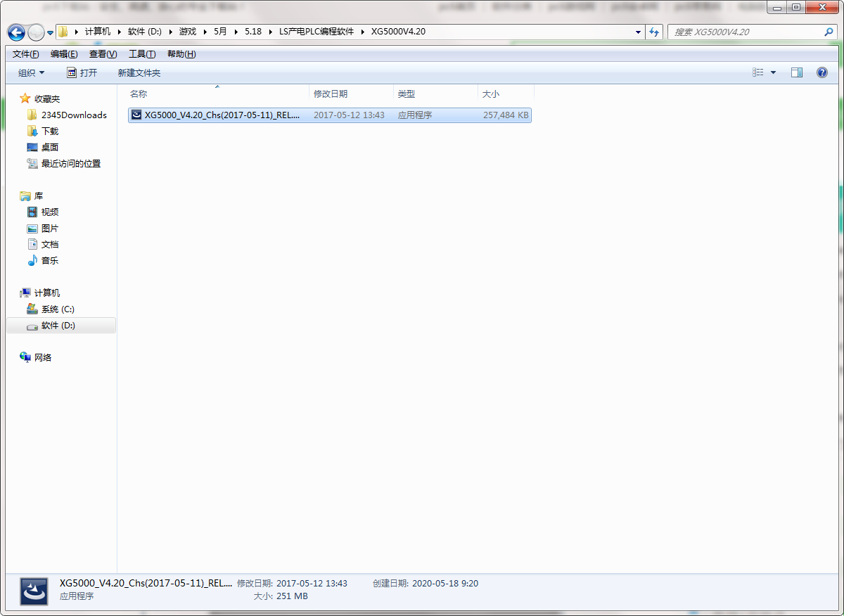
Task: Open the 文件(F) menu
Action: point(25,54)
